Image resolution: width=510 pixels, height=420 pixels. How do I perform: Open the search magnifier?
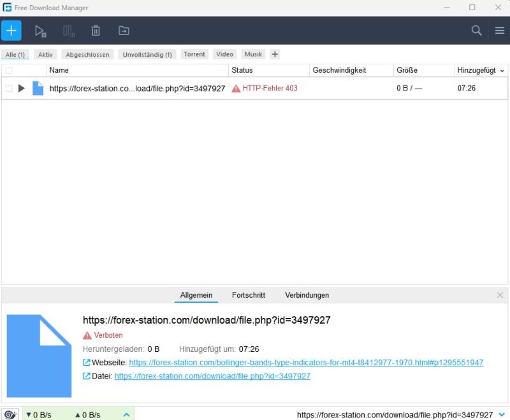(x=476, y=31)
